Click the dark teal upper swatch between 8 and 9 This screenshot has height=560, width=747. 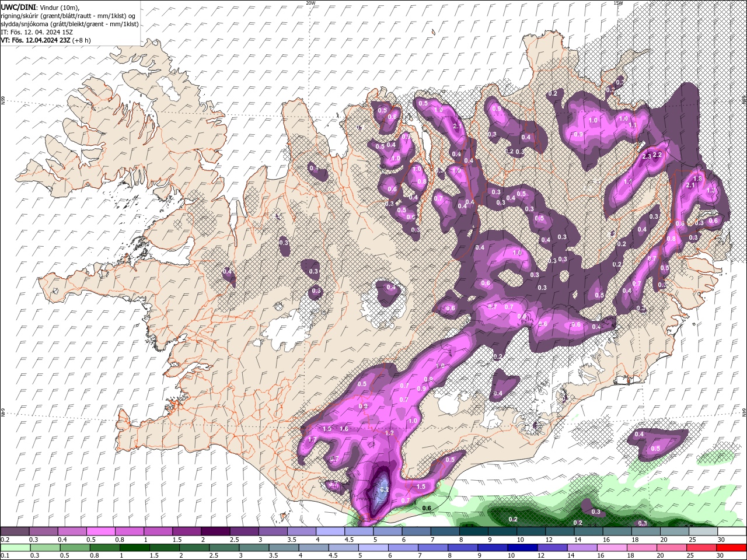point(473,531)
